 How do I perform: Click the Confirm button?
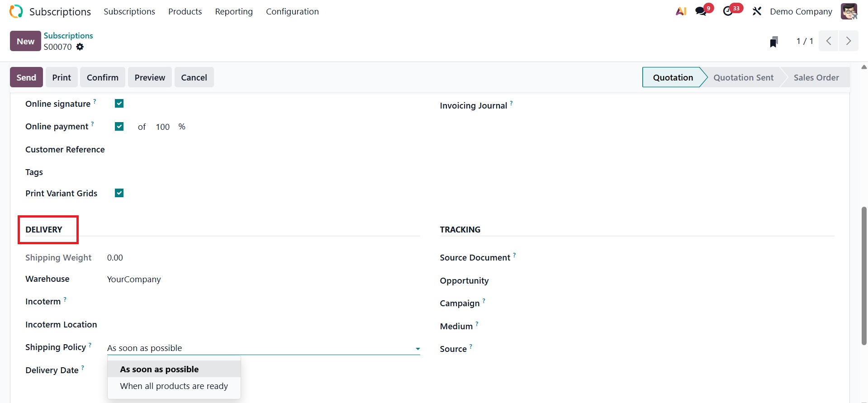tap(103, 77)
